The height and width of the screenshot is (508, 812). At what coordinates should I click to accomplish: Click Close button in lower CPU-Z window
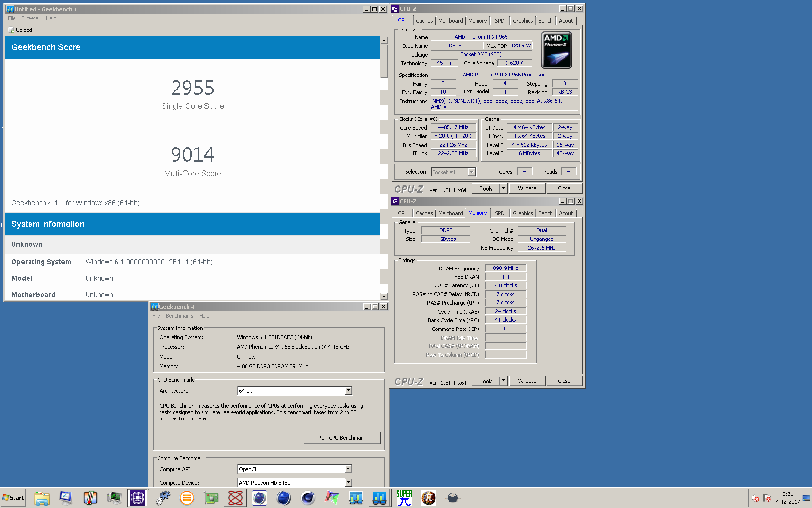click(x=564, y=381)
